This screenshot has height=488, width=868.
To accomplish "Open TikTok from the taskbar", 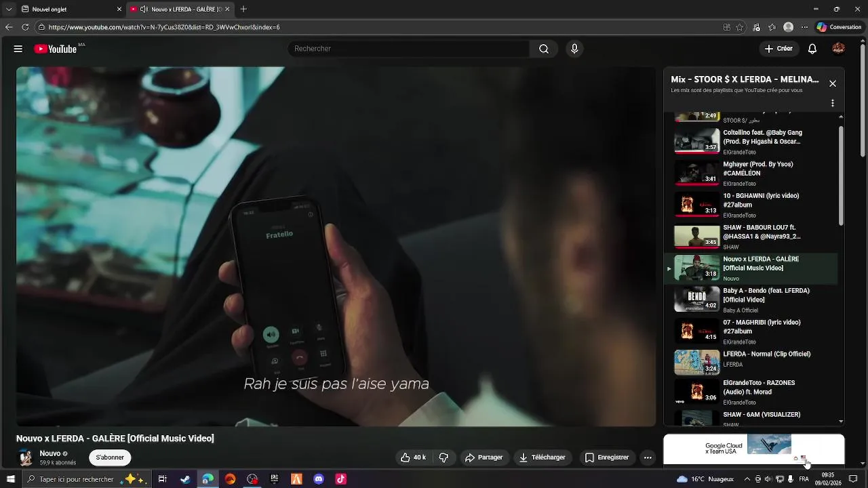I will pos(341,479).
